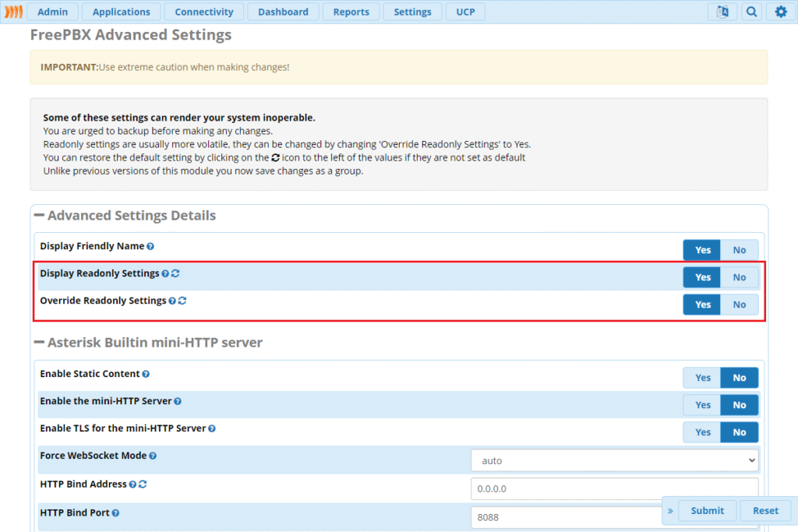798x532 pixels.
Task: Click restore-default icon for Override Readonly Settings
Action: click(x=182, y=301)
